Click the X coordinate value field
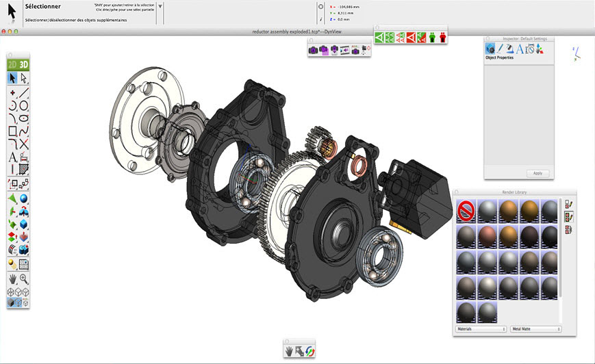This screenshot has height=364, width=595. [349, 7]
